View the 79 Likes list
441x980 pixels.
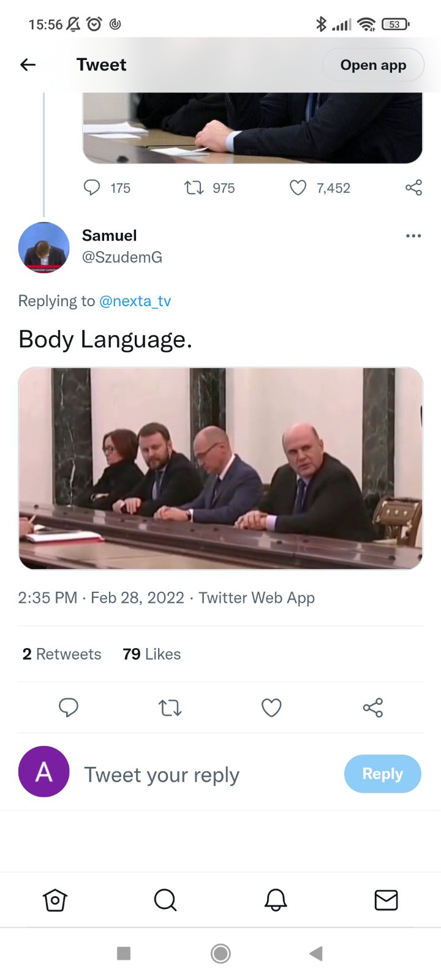click(x=152, y=654)
